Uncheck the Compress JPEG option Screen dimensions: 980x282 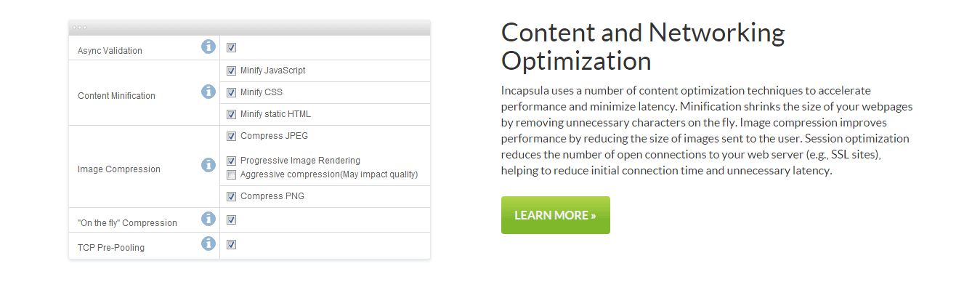point(231,136)
